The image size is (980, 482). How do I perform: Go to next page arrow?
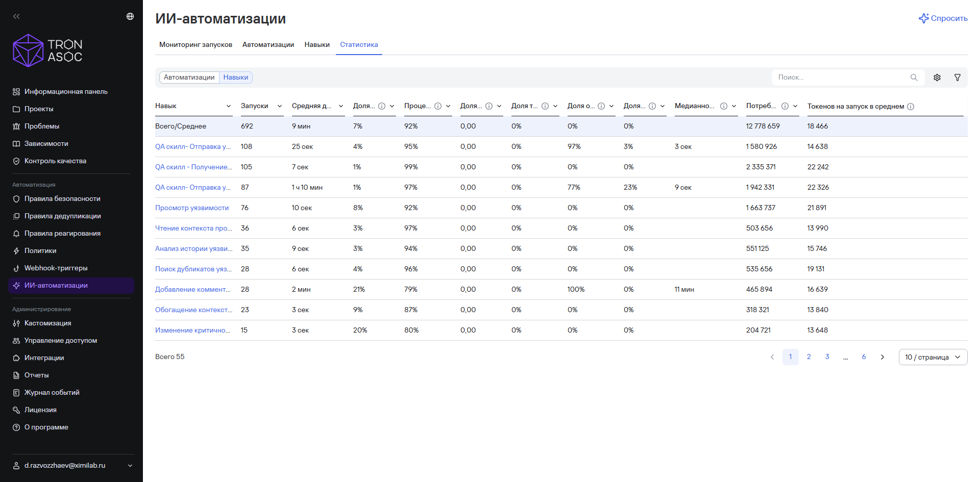tap(883, 357)
